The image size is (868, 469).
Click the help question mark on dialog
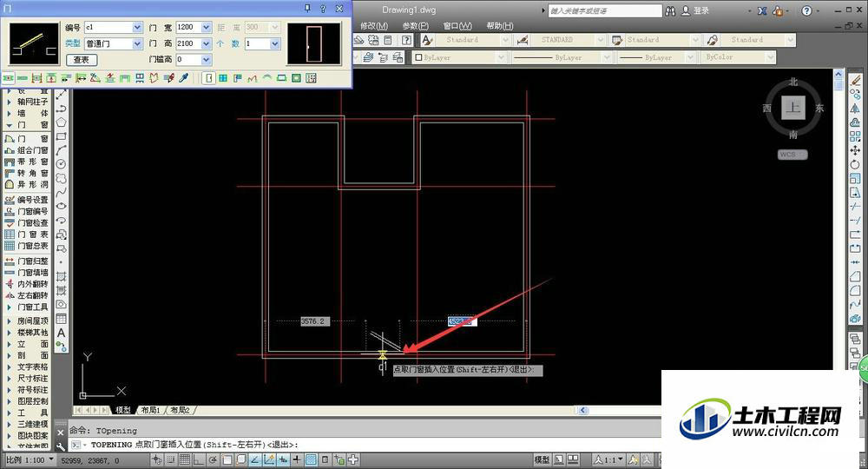pyautogui.click(x=323, y=9)
